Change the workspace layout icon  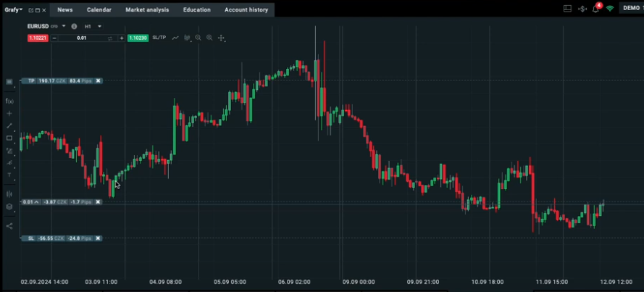tap(568, 8)
